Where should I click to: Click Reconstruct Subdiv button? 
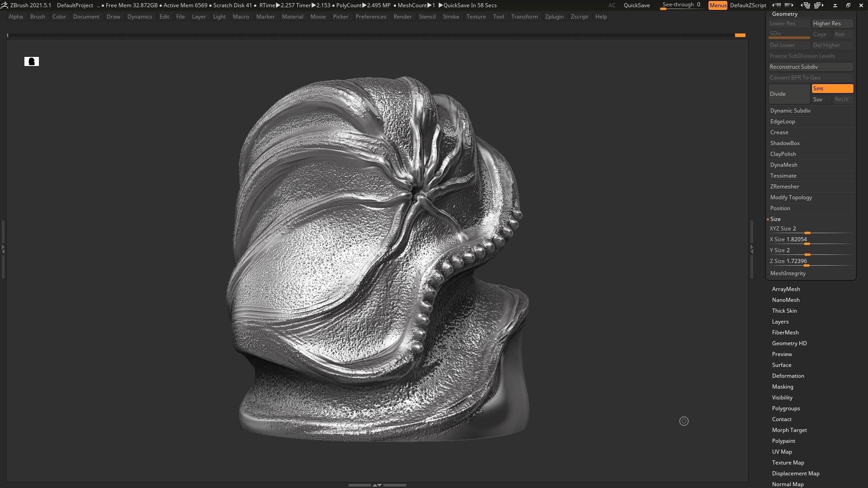[x=811, y=67]
